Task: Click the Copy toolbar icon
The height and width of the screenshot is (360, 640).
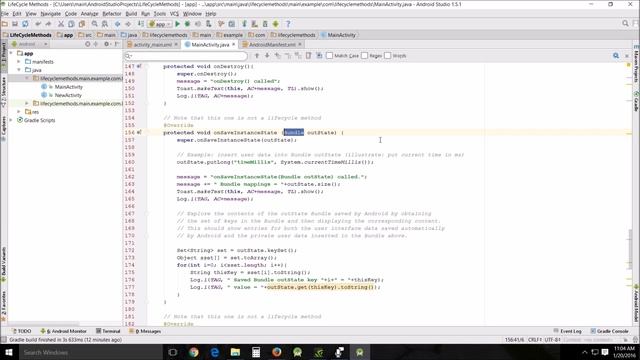Action: (x=71, y=24)
